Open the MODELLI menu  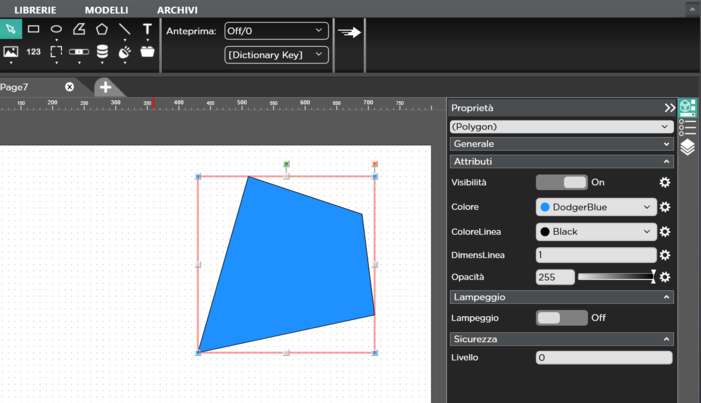pyautogui.click(x=106, y=10)
